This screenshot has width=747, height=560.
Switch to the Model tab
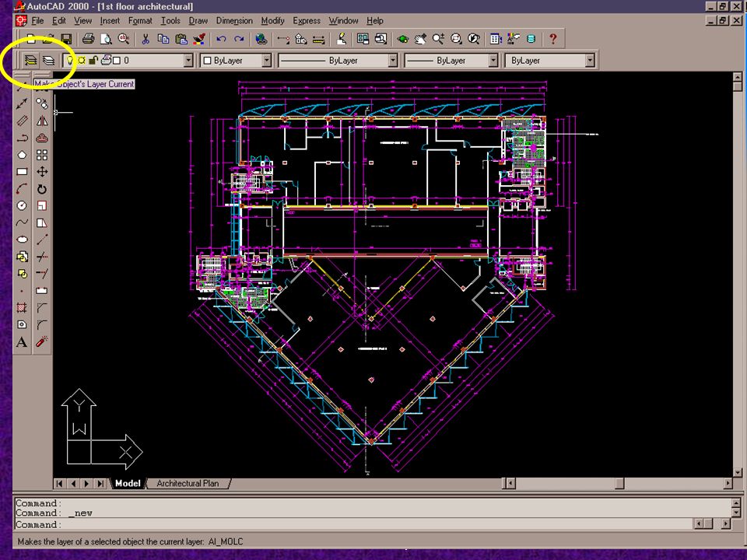coord(128,483)
